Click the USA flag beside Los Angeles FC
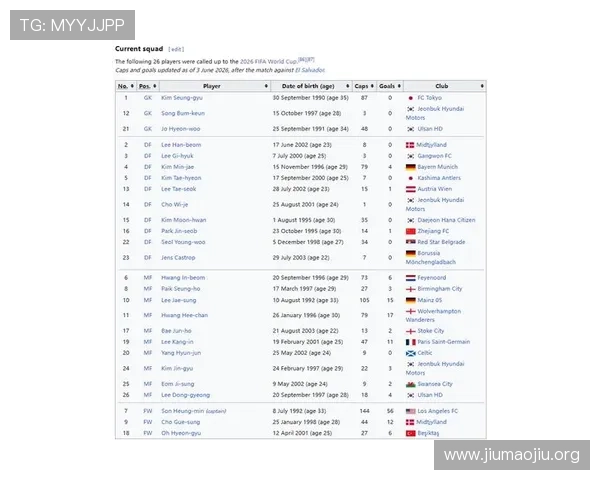Viewport: 600px width, 480px height. pyautogui.click(x=411, y=411)
